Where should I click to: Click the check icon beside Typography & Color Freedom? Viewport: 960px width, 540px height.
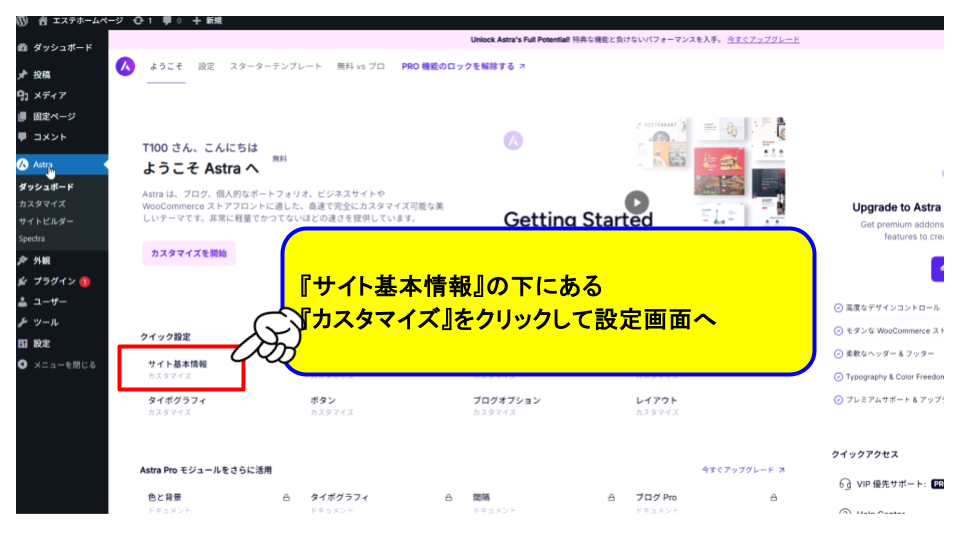pos(838,377)
